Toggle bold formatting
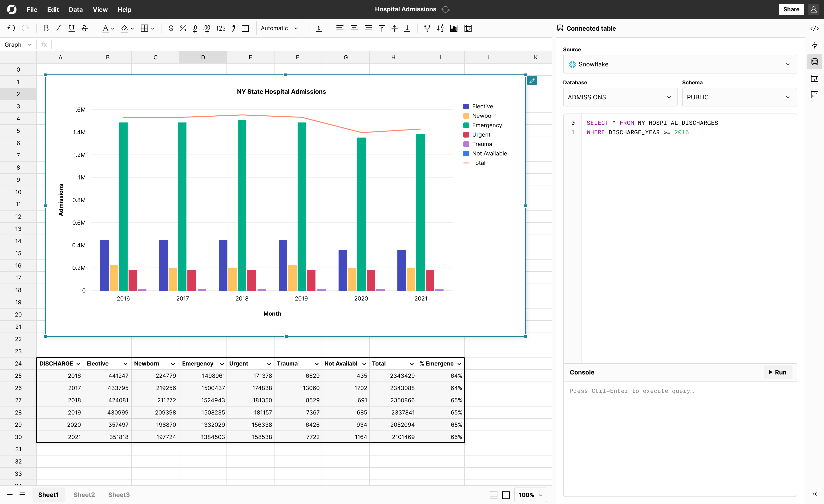 click(46, 28)
